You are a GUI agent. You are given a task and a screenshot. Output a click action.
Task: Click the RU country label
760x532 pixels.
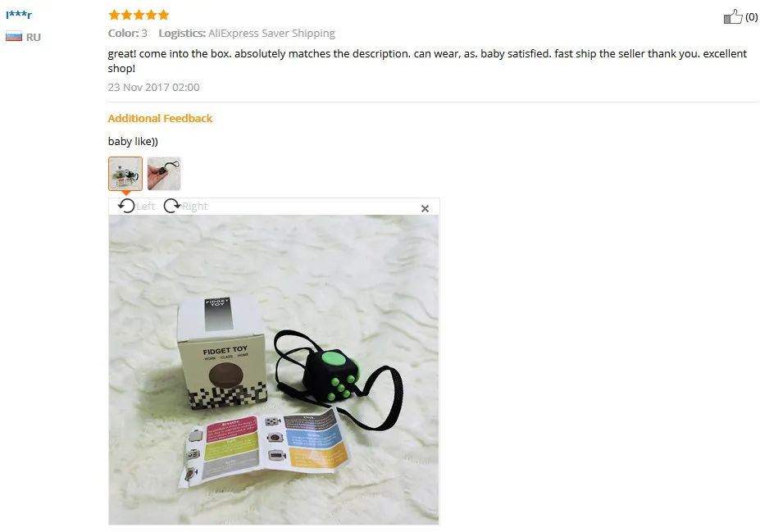click(34, 38)
